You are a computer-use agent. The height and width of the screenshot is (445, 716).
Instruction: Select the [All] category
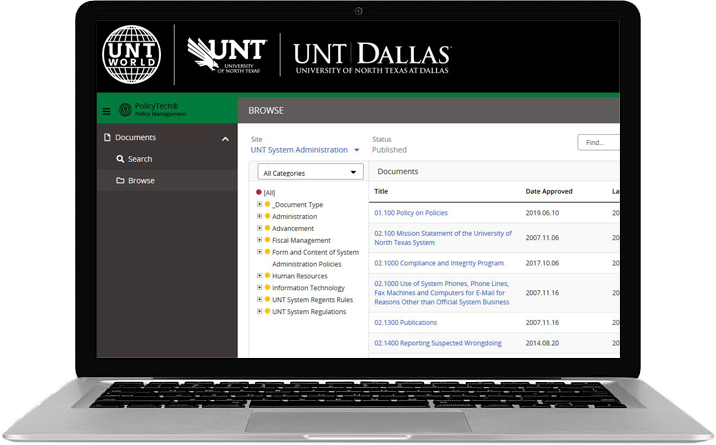(269, 193)
